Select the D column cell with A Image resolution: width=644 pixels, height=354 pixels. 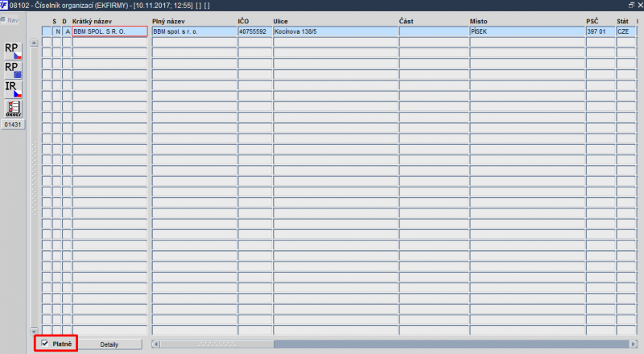coord(67,31)
